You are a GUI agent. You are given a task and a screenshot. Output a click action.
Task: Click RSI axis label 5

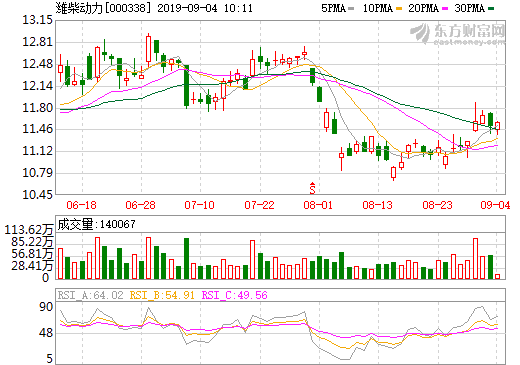tap(49, 359)
